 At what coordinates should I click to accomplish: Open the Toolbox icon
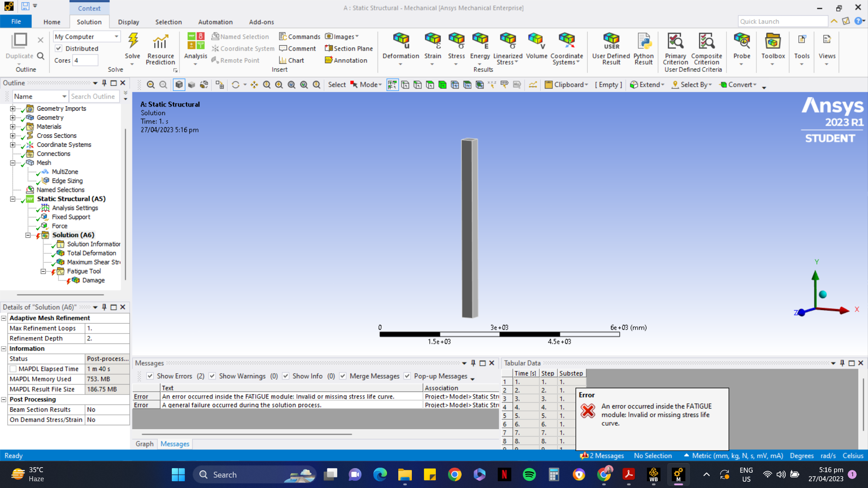pos(773,41)
